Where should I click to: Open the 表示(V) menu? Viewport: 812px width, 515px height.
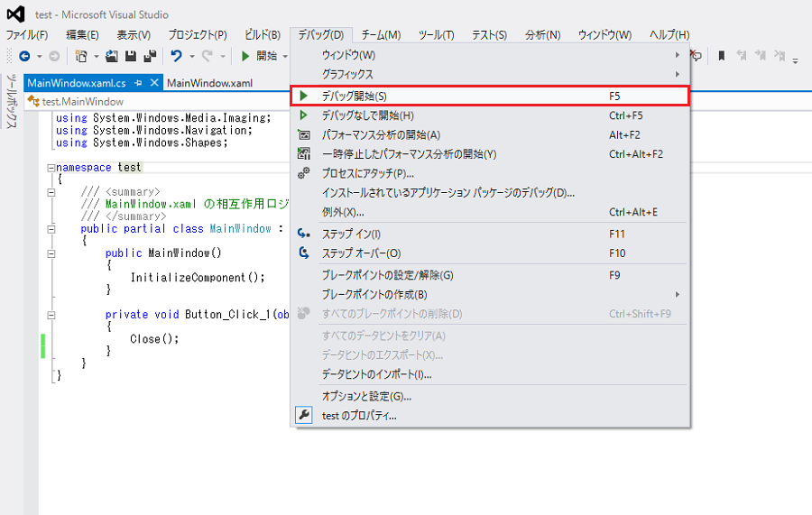(x=134, y=34)
